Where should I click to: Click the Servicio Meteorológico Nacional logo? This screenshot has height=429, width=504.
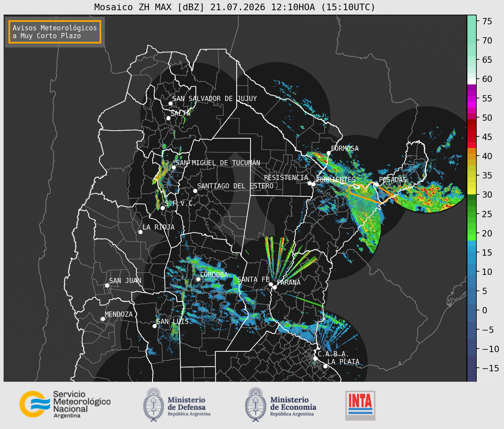point(65,404)
